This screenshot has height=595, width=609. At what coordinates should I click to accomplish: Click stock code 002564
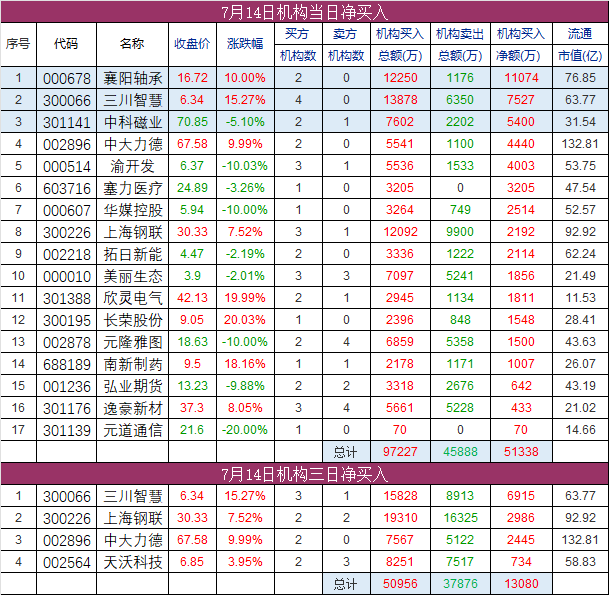pos(66,562)
